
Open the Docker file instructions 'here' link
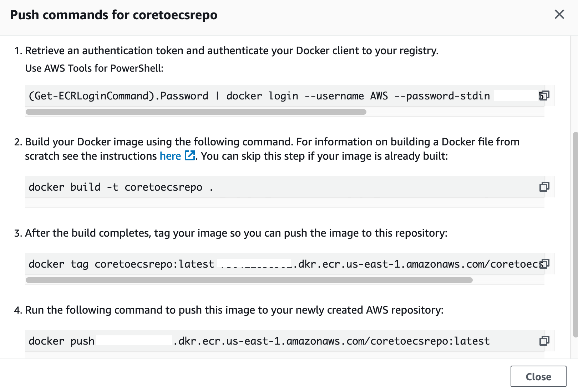coord(170,156)
